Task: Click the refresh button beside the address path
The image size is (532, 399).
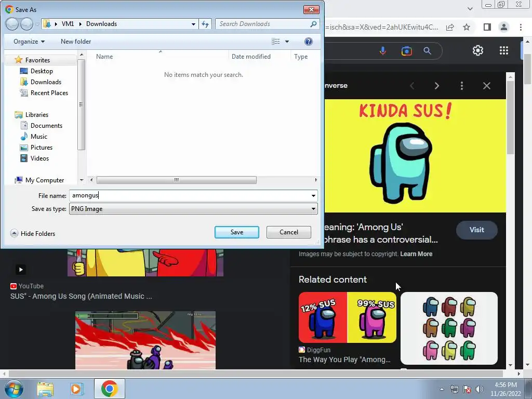Action: (205, 24)
